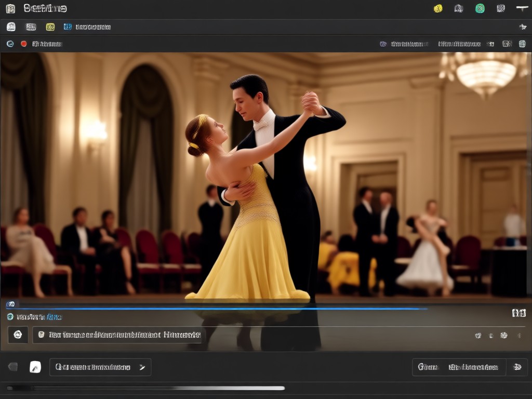Click the last icon in third toolbar row

click(x=522, y=44)
